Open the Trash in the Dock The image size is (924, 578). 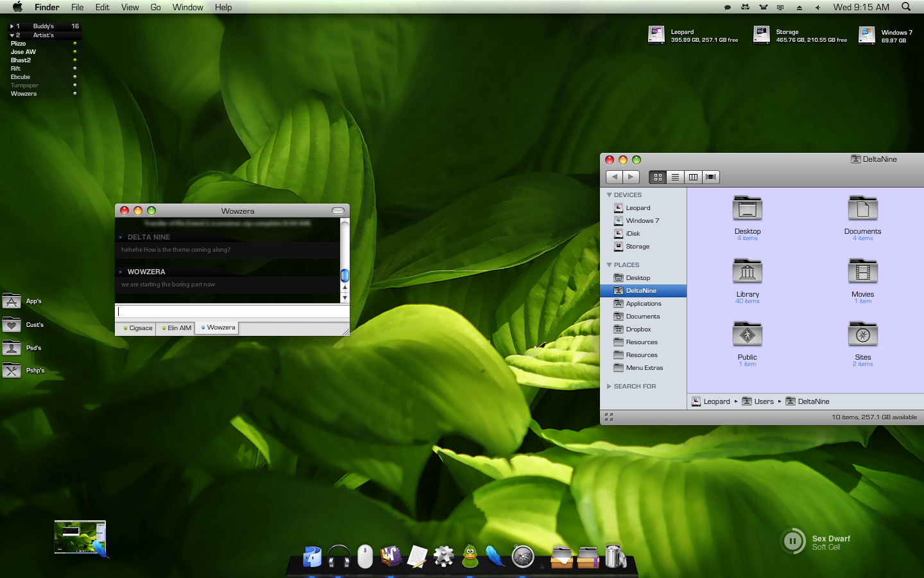coord(615,556)
